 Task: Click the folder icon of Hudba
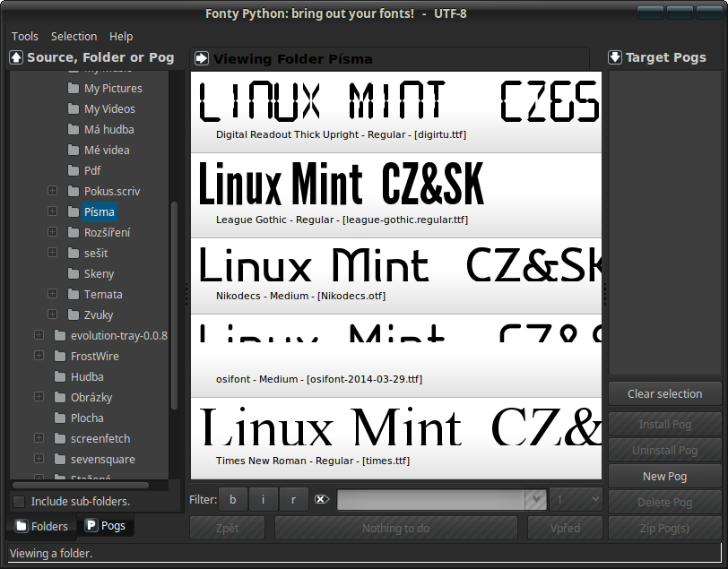pos(60,377)
